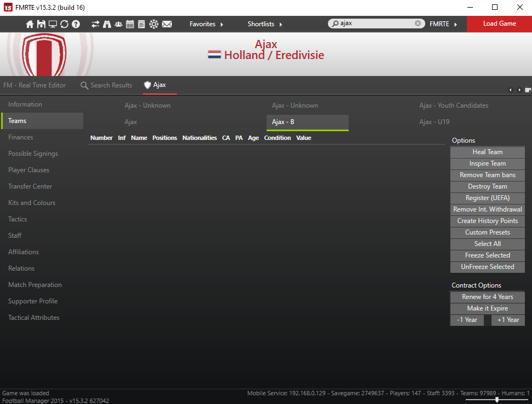Open the Finances section
The image size is (532, 404).
(x=42, y=137)
